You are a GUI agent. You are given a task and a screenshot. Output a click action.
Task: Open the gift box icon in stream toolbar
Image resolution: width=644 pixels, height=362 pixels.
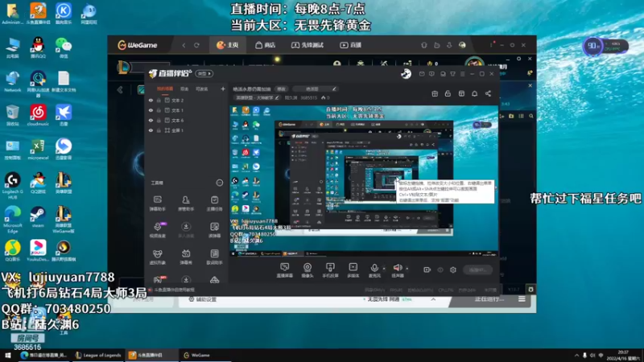tap(435, 94)
